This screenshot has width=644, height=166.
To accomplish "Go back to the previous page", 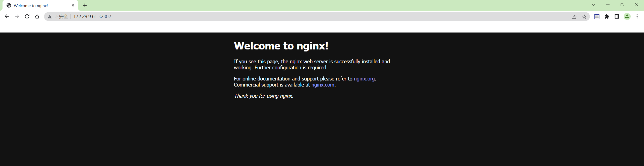I will tap(7, 16).
